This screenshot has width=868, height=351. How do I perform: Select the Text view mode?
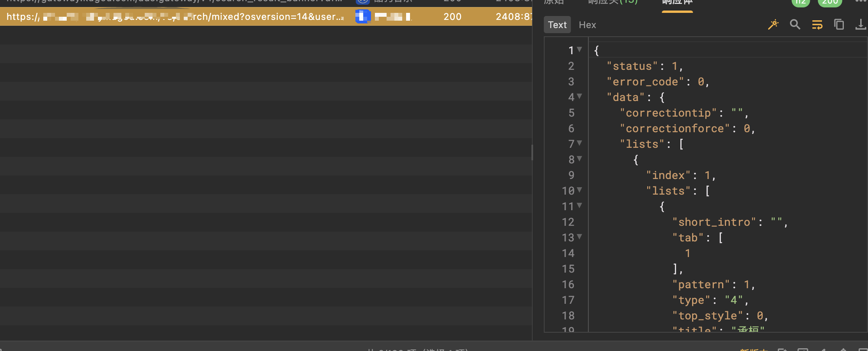coord(557,25)
